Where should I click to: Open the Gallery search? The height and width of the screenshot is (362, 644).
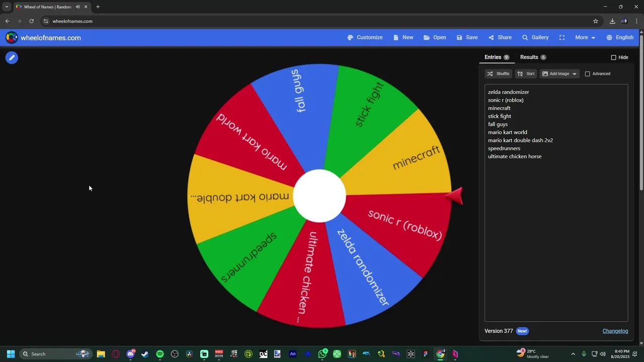coord(535,38)
